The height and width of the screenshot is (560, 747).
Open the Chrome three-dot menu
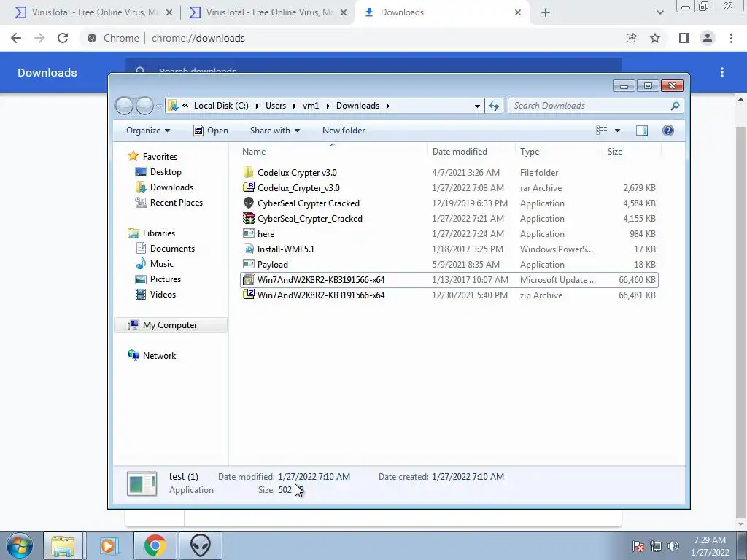tap(731, 38)
